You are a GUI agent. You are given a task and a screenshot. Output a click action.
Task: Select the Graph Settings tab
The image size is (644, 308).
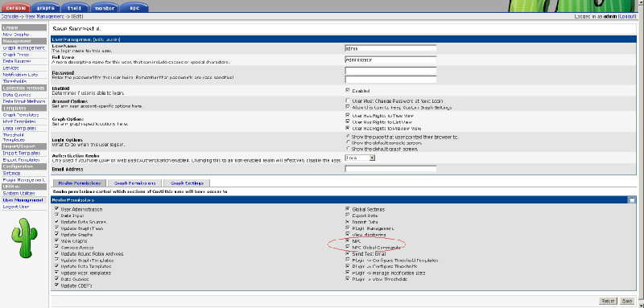(187, 183)
